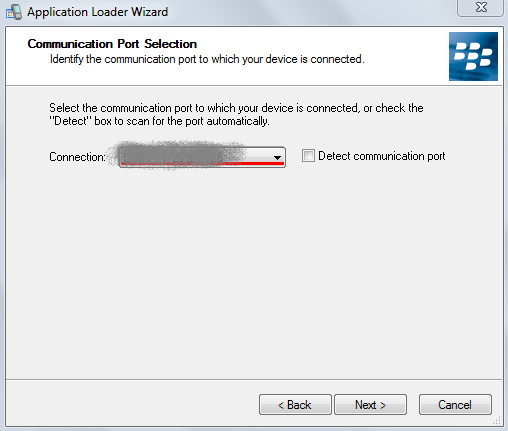
Task: Click the red underline in the Connection box
Action: (202, 163)
